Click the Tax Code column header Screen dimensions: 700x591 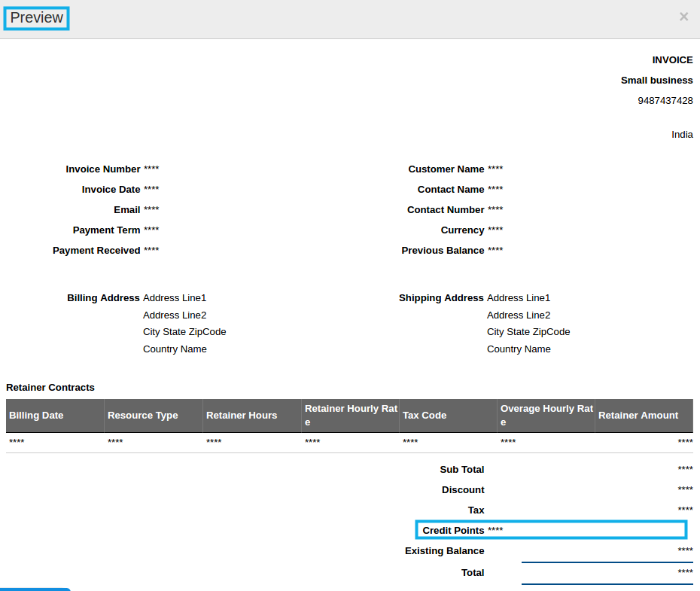(425, 416)
